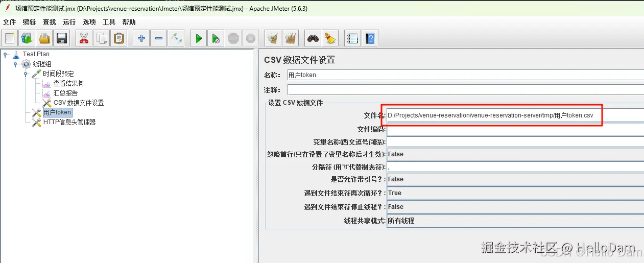Collapse all nodes with minus icon
Screen dimensions: 644x263
159,38
